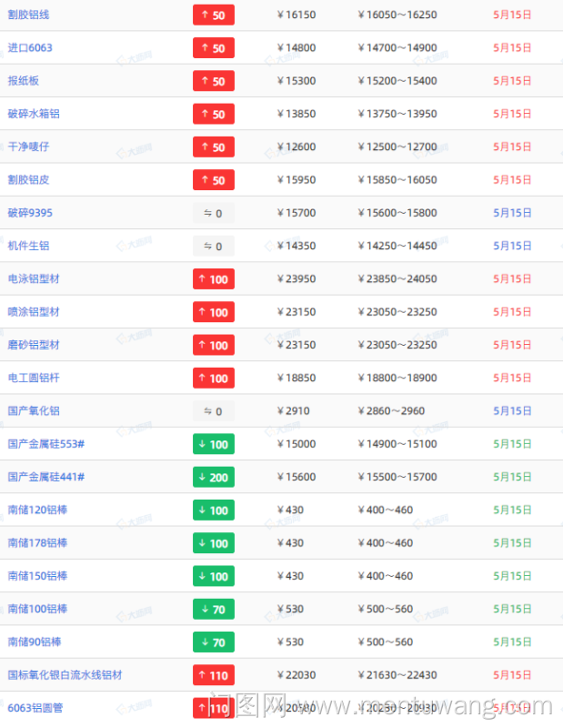This screenshot has width=563, height=728.
Task: Click the ¥15950 price for 割胶铝皮
Action: (297, 180)
